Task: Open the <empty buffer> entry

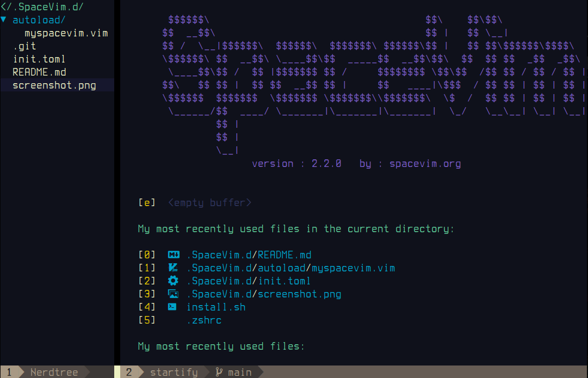Action: 209,203
